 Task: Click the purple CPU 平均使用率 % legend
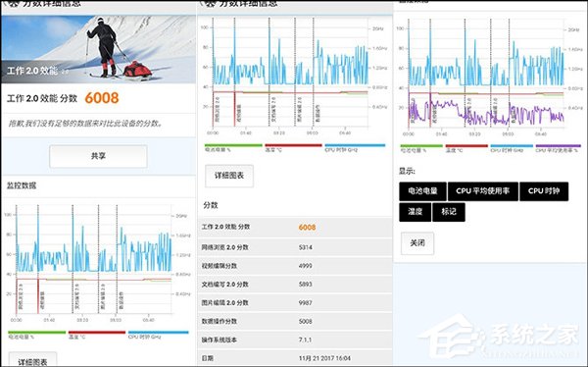[558, 148]
